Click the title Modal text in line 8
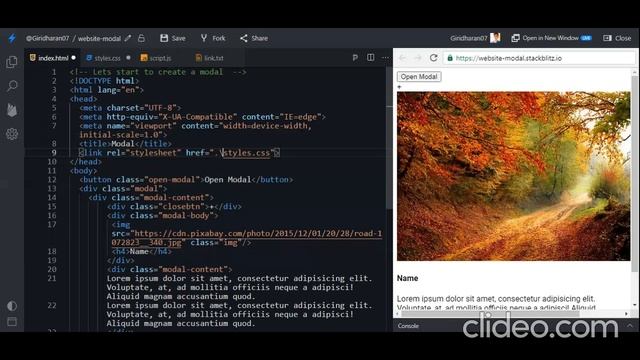The width and height of the screenshot is (640, 360). click(123, 144)
